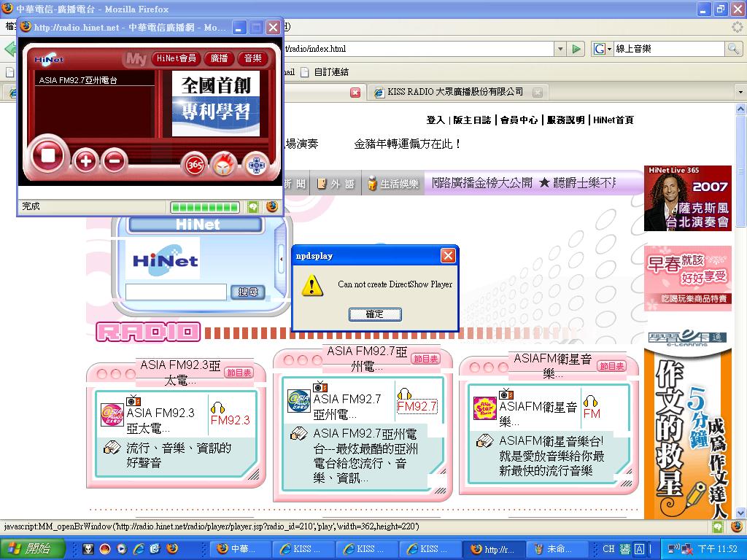Click the ASIA FM92.7 station logo
The image size is (747, 560).
pyautogui.click(x=299, y=401)
